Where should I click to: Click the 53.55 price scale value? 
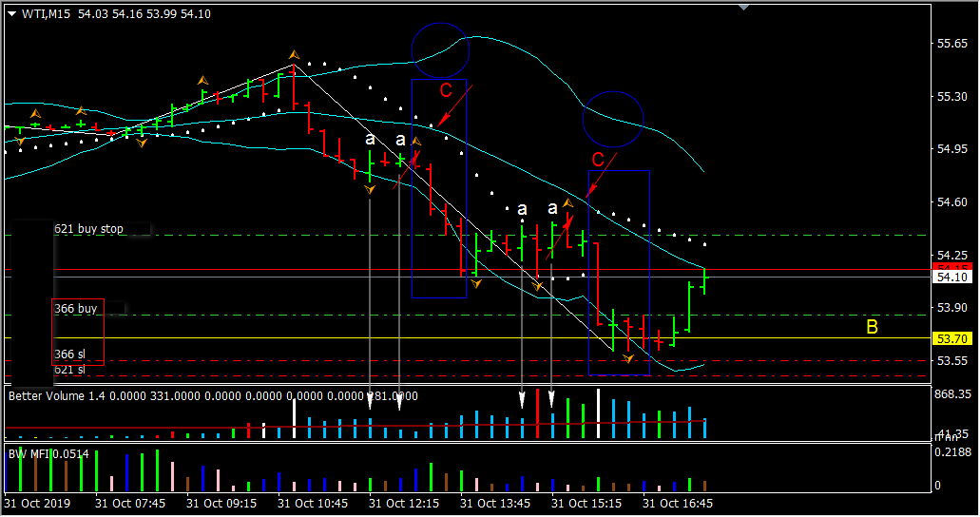click(952, 361)
